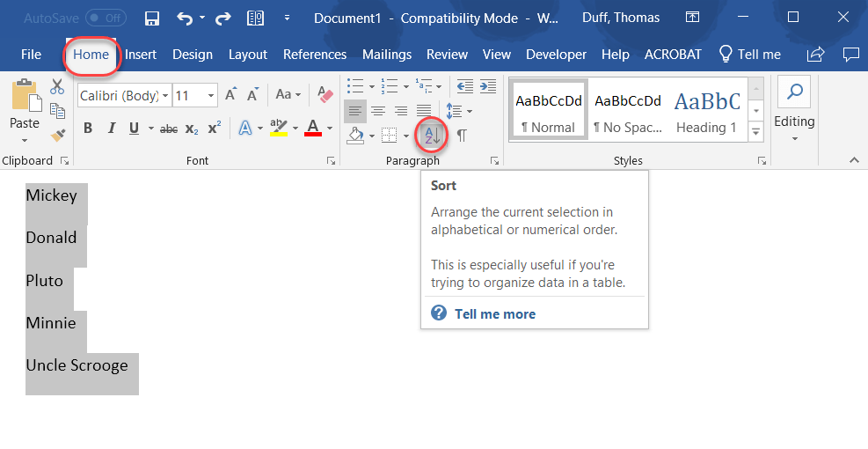Open the font name dropdown
The width and height of the screenshot is (868, 449).
click(165, 96)
